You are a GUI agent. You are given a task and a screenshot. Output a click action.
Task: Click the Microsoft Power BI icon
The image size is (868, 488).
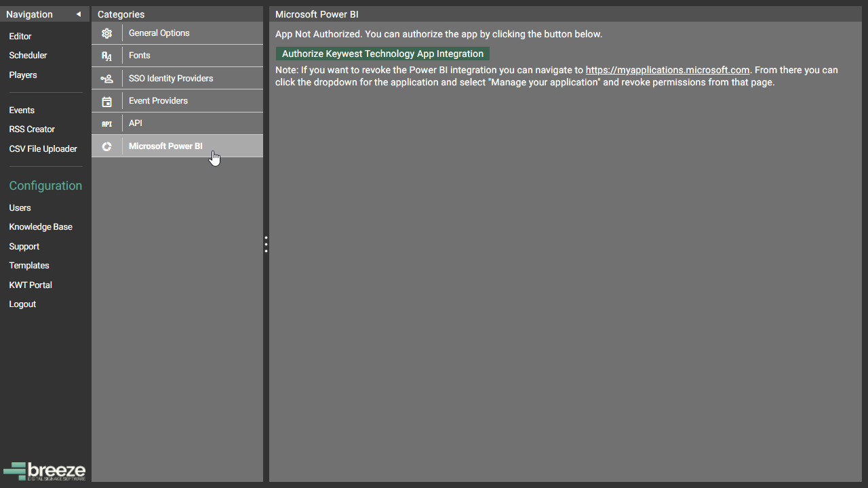(106, 146)
